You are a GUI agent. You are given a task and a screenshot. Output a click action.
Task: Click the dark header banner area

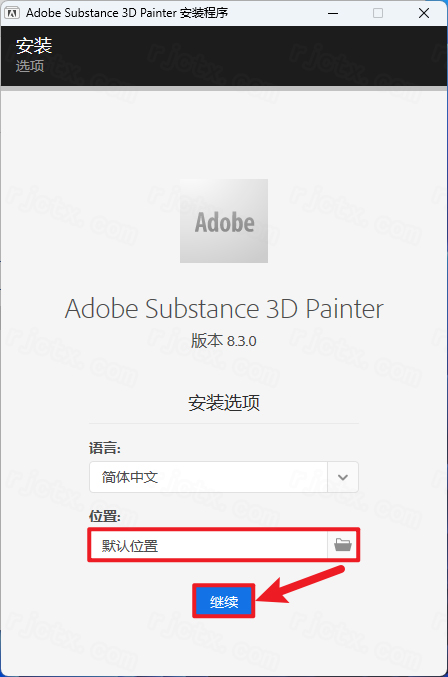coord(224,56)
